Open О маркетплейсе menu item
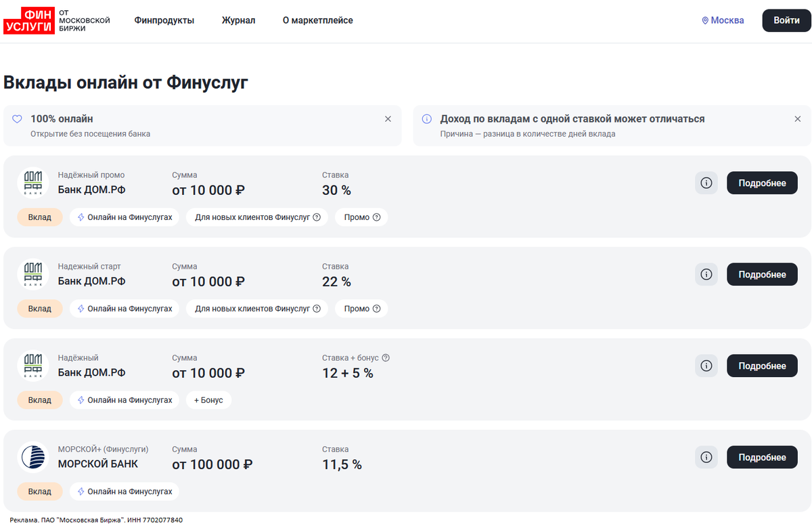 pos(318,20)
